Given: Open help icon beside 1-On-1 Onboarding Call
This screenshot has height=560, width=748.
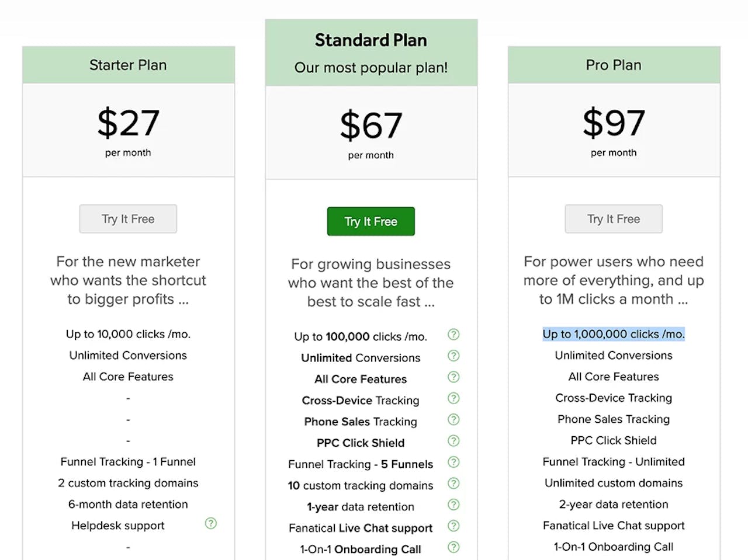Looking at the screenshot, I should (x=453, y=547).
